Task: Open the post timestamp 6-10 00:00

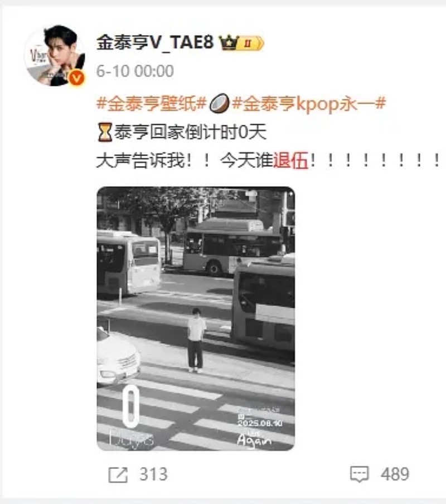Action: click(x=135, y=71)
